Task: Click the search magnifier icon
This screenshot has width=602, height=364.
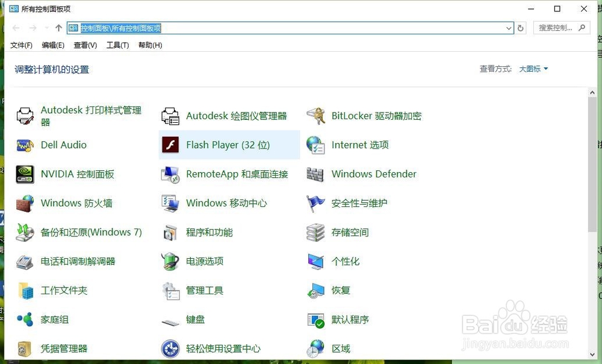Action: click(582, 28)
